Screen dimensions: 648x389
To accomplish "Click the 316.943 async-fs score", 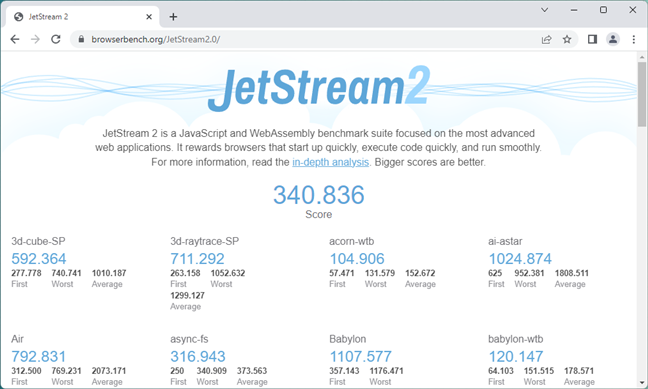I will 198,356.
